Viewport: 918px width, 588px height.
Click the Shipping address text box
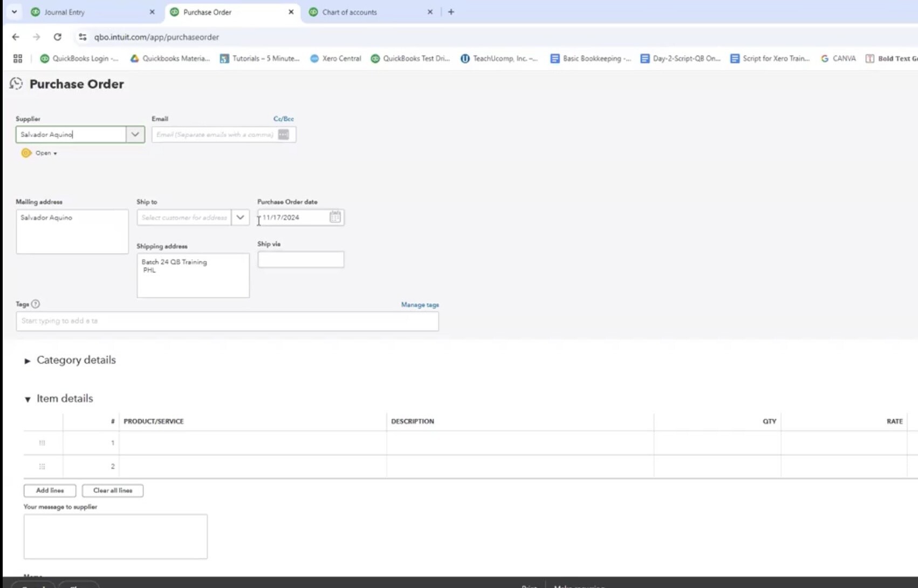click(193, 276)
